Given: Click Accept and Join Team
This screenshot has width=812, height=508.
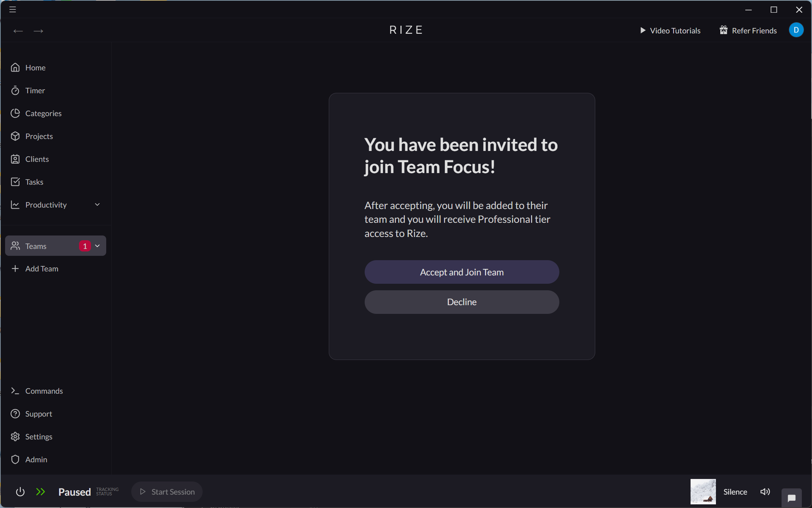Looking at the screenshot, I should click(x=461, y=272).
